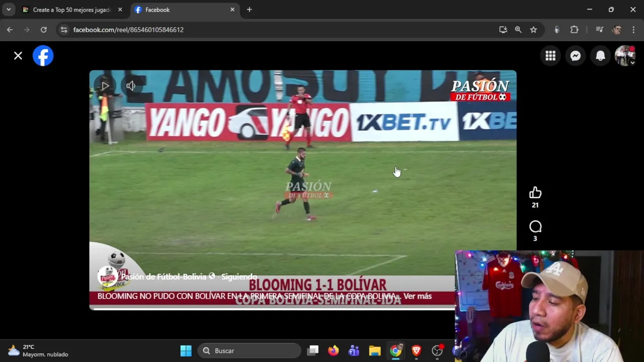Open Microsoft Teams from the taskbar
The height and width of the screenshot is (362, 644).
[x=354, y=351]
